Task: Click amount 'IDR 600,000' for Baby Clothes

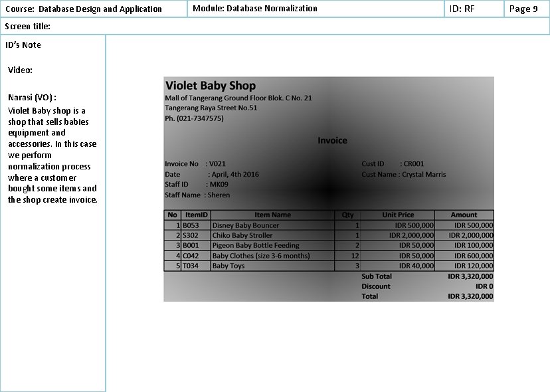Action: 474,256
